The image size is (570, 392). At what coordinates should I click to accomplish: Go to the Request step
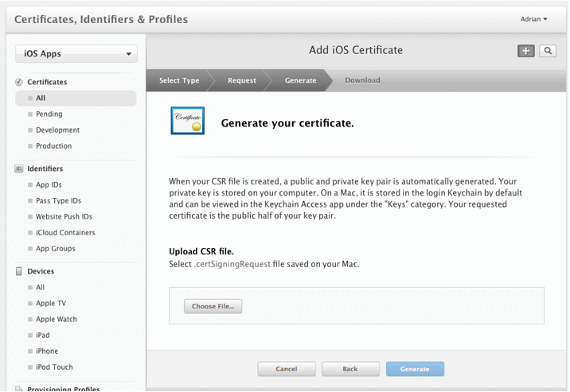242,80
